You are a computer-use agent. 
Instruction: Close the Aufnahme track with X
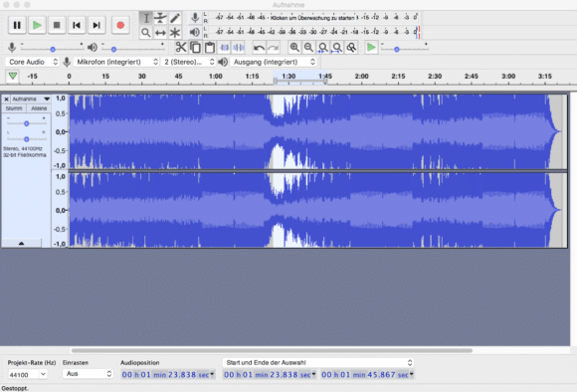pyautogui.click(x=6, y=99)
